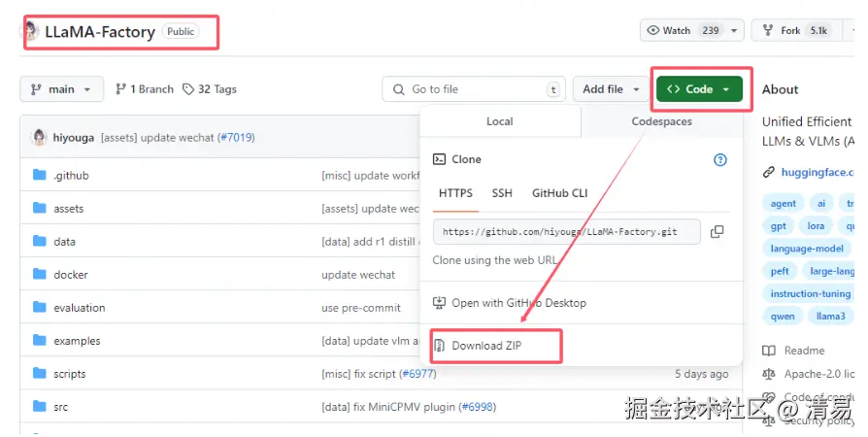Click the tag icon beside 32 Tags

(188, 89)
